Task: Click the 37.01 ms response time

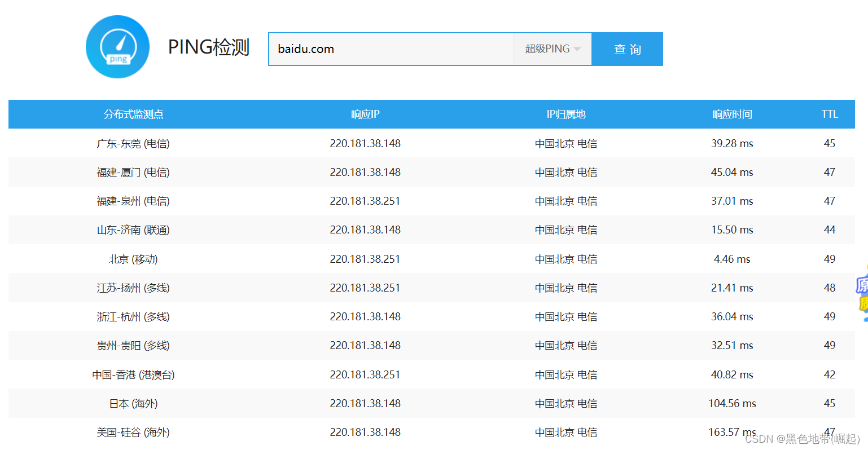Action: pyautogui.click(x=732, y=201)
